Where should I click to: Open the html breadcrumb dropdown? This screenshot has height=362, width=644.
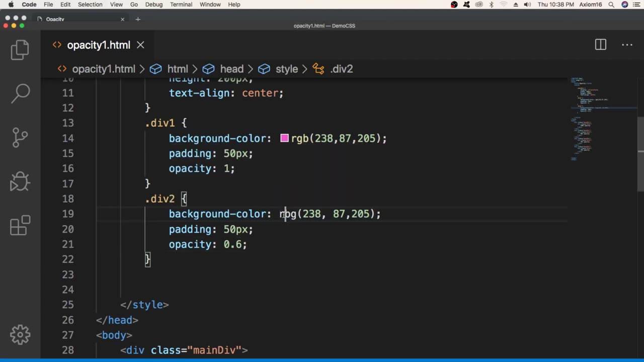tap(178, 69)
